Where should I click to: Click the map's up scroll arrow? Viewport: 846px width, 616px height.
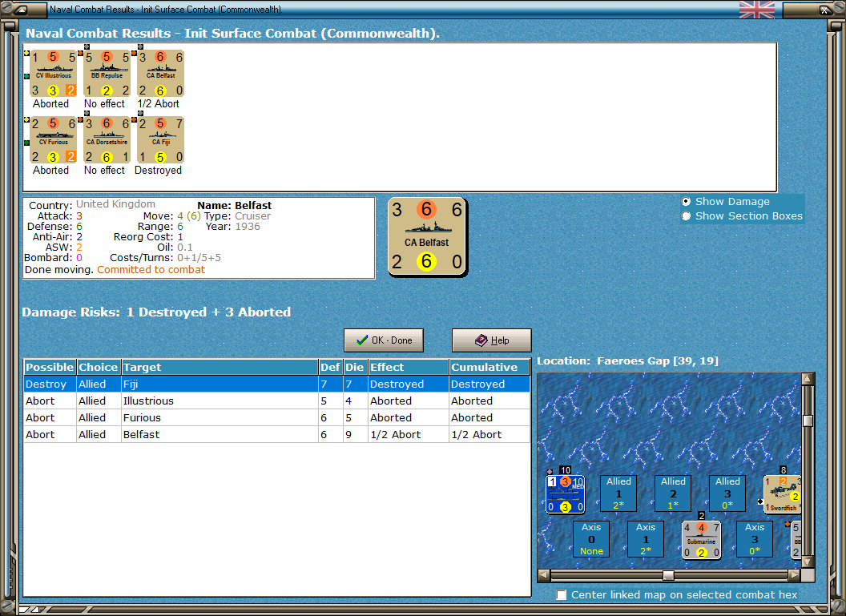tap(808, 379)
